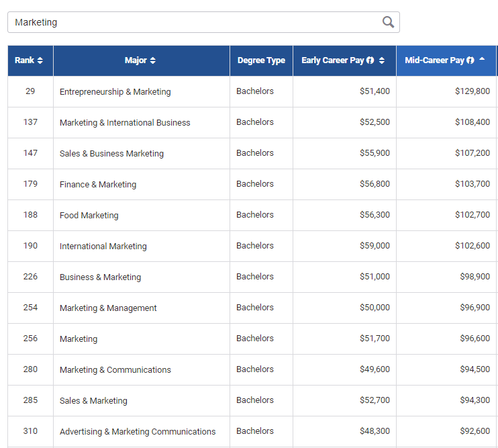The image size is (498, 448).
Task: Open the Sales & Marketing major
Action: (93, 401)
